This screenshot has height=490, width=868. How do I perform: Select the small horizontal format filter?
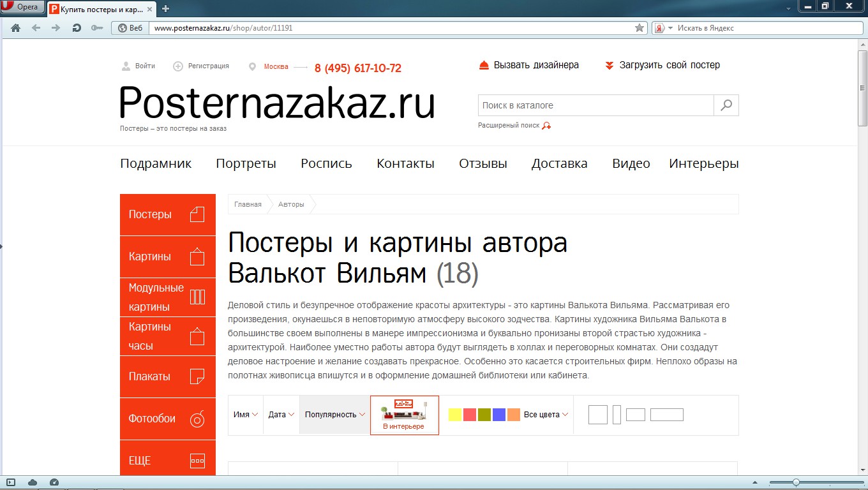[636, 415]
